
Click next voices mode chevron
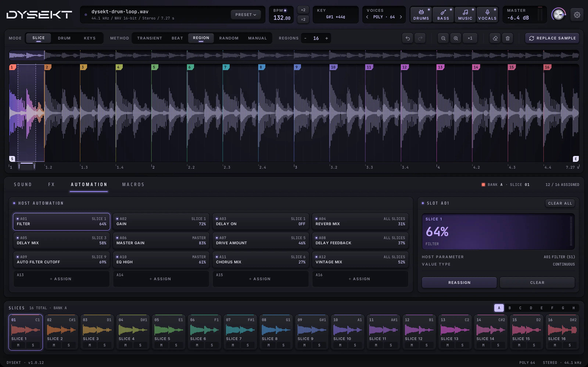(x=401, y=17)
